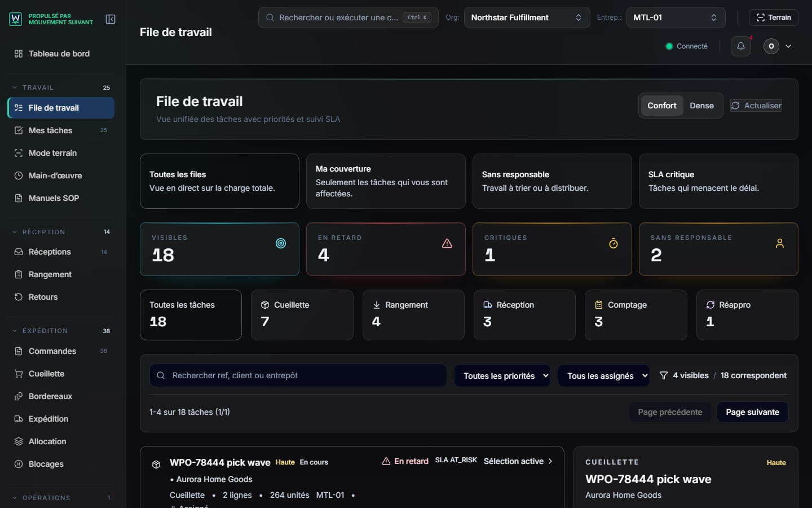Open Retours in sidebar
Screen dimensions: 812x508
pyautogui.click(x=60, y=297)
